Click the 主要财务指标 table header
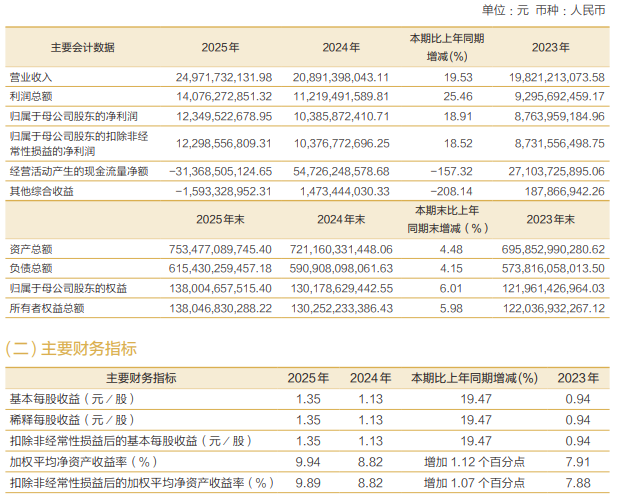Image resolution: width=618 pixels, height=498 pixels. 141,378
